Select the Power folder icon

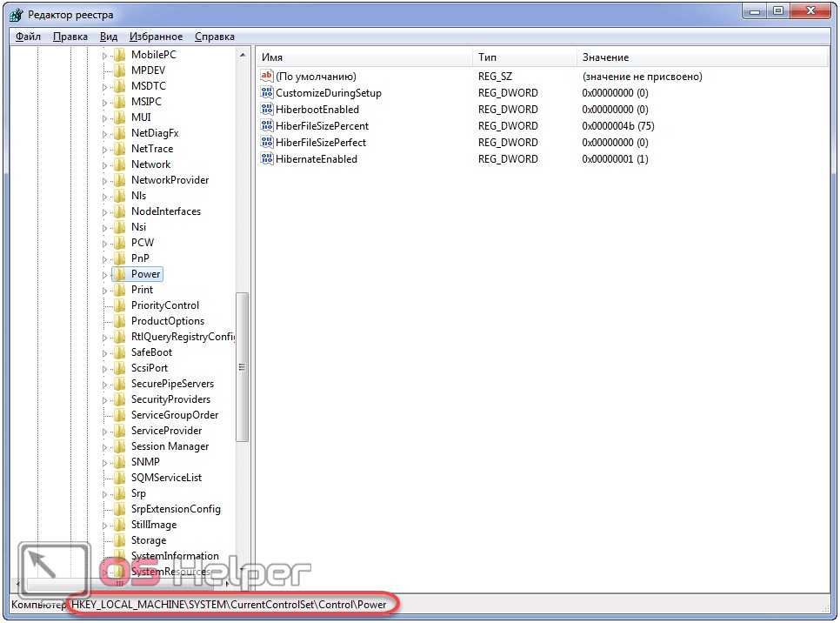click(x=120, y=274)
